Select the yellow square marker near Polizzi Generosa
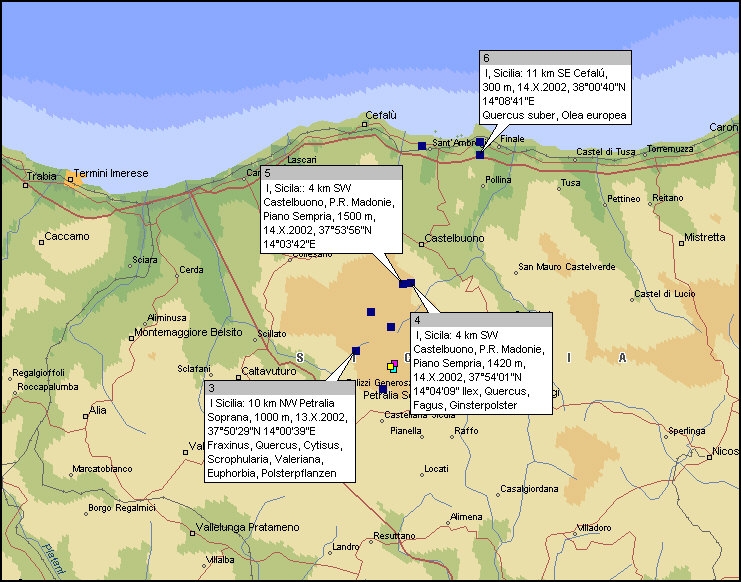Screen dimensions: 741x582 (x=391, y=368)
